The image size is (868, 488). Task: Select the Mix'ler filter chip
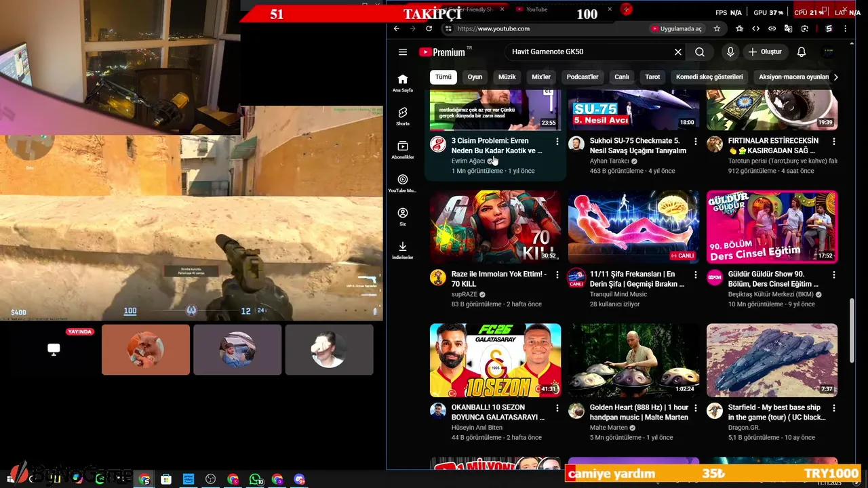[x=541, y=77]
